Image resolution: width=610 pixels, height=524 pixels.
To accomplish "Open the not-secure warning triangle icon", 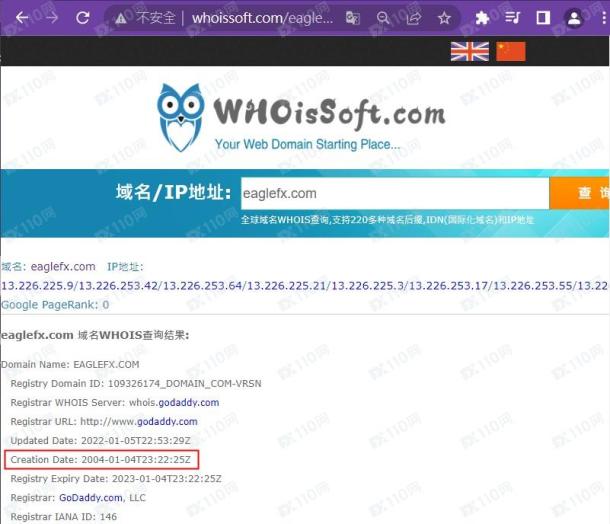I will (121, 18).
